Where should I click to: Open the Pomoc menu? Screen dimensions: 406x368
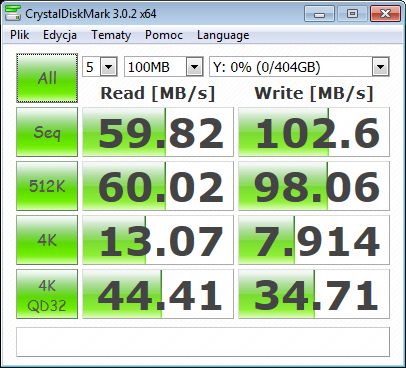tap(164, 35)
